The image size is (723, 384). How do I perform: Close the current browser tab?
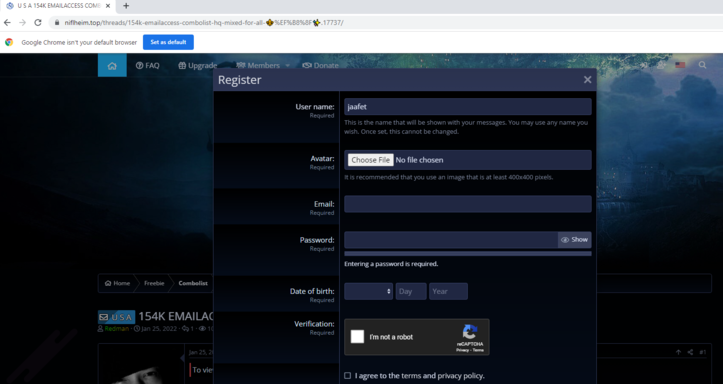point(108,6)
